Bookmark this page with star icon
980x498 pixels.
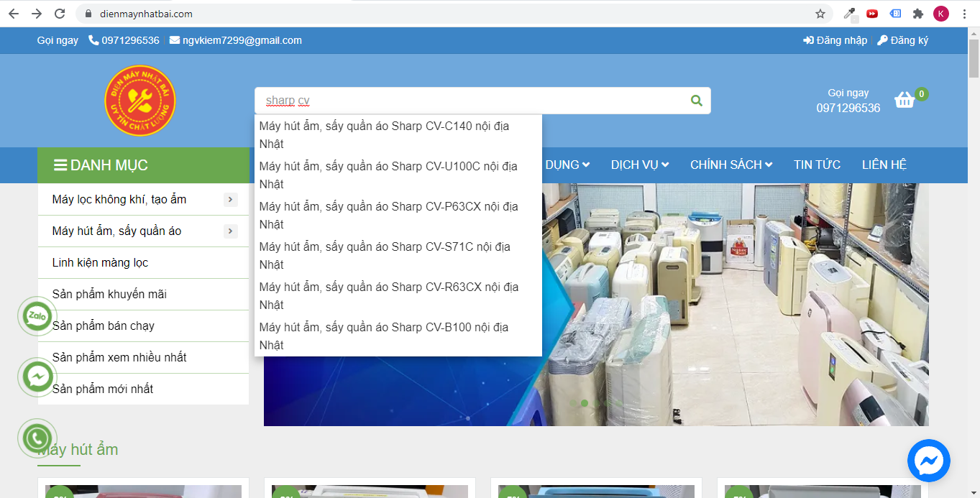click(820, 14)
